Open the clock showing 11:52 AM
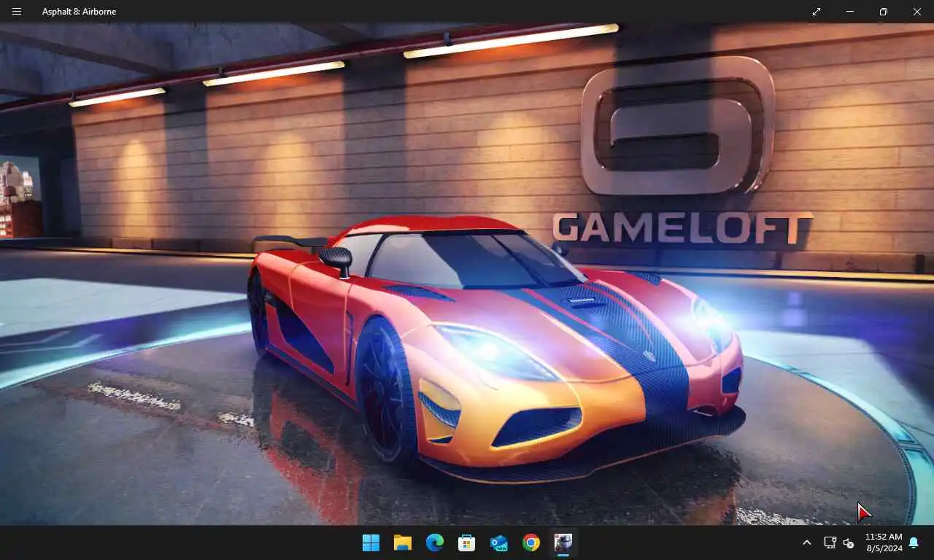Screen dimensions: 934x560 point(884,542)
